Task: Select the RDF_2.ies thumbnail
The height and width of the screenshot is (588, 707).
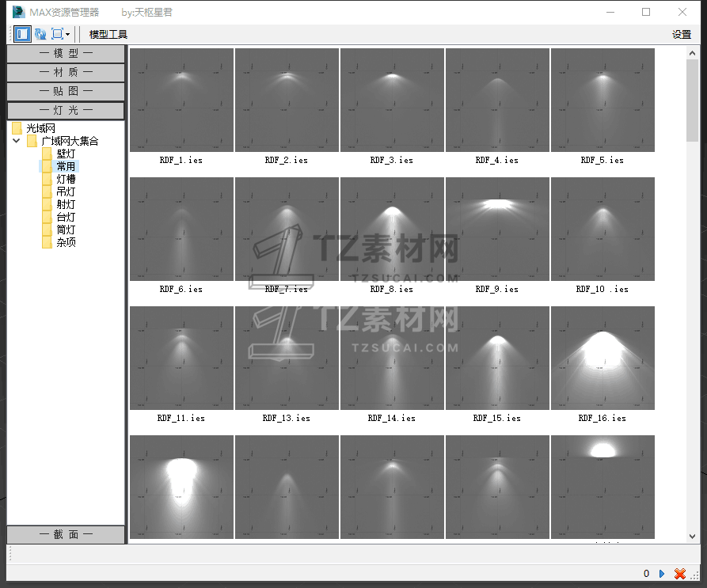Action: tap(287, 100)
